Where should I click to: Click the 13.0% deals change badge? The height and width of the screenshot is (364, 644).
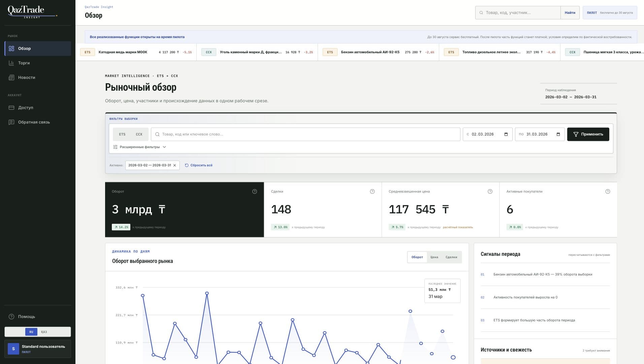tap(280, 227)
